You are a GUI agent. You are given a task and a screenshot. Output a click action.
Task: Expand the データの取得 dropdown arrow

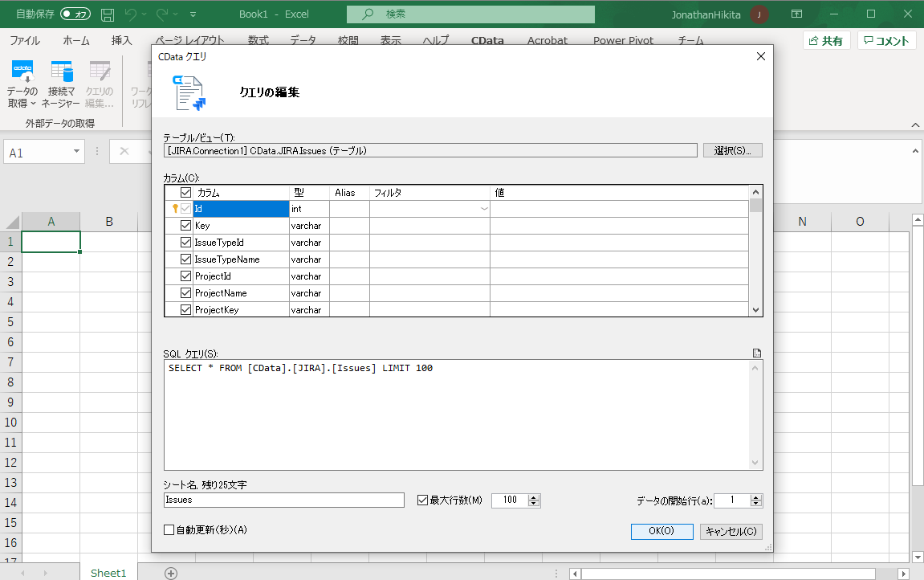point(33,103)
